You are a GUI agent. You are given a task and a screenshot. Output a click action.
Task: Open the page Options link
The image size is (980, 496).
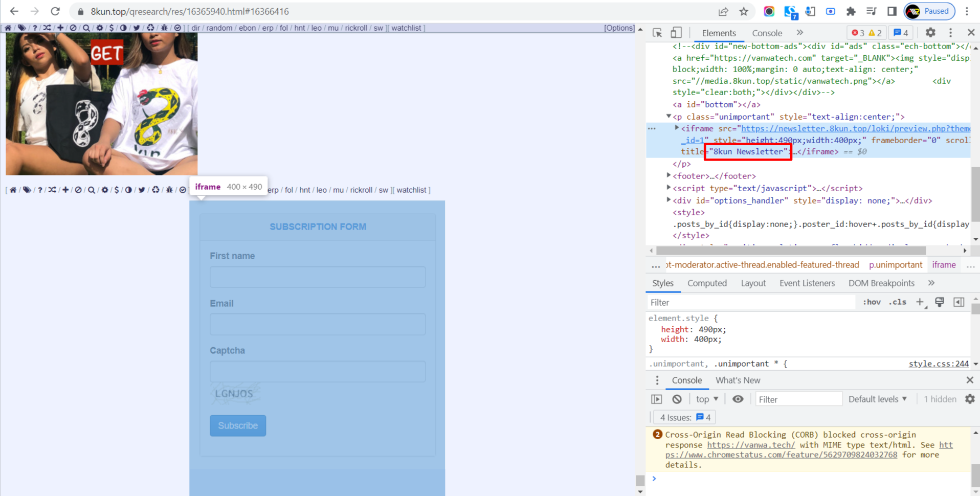pos(619,28)
